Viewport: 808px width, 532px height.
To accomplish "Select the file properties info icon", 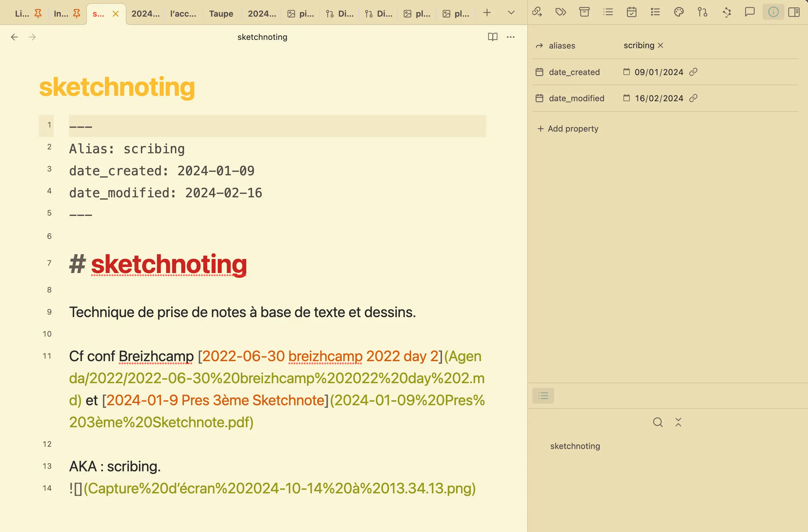I will pos(773,12).
